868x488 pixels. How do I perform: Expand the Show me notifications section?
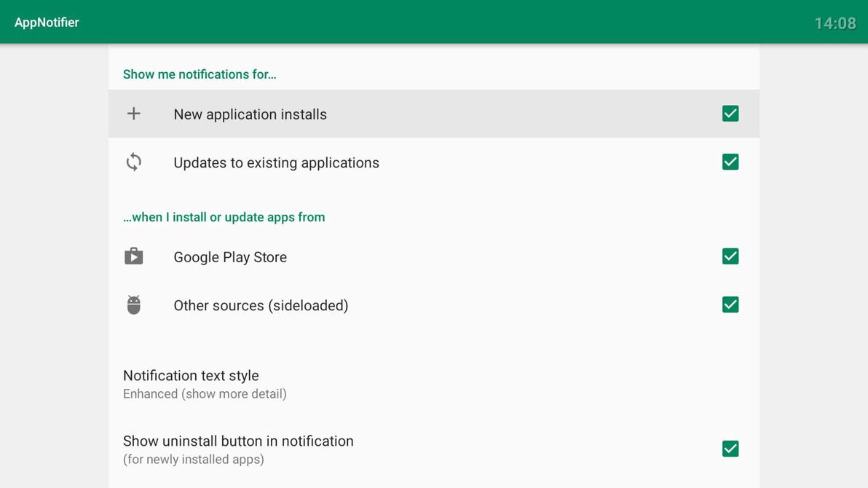pyautogui.click(x=200, y=74)
